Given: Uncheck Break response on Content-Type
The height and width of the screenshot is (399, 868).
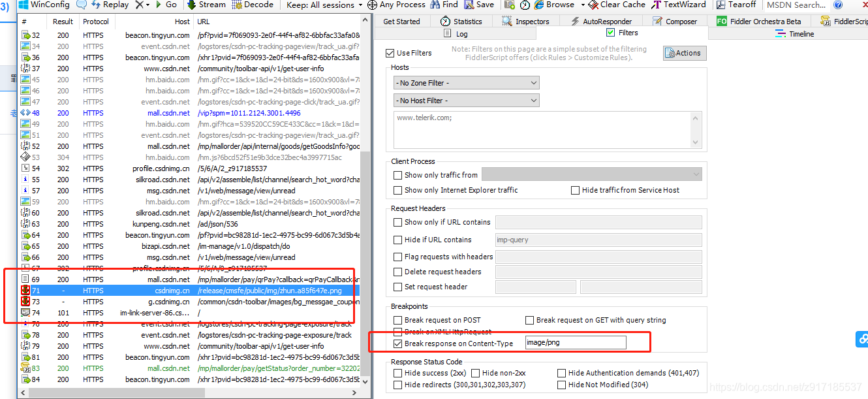Looking at the screenshot, I should click(x=397, y=343).
